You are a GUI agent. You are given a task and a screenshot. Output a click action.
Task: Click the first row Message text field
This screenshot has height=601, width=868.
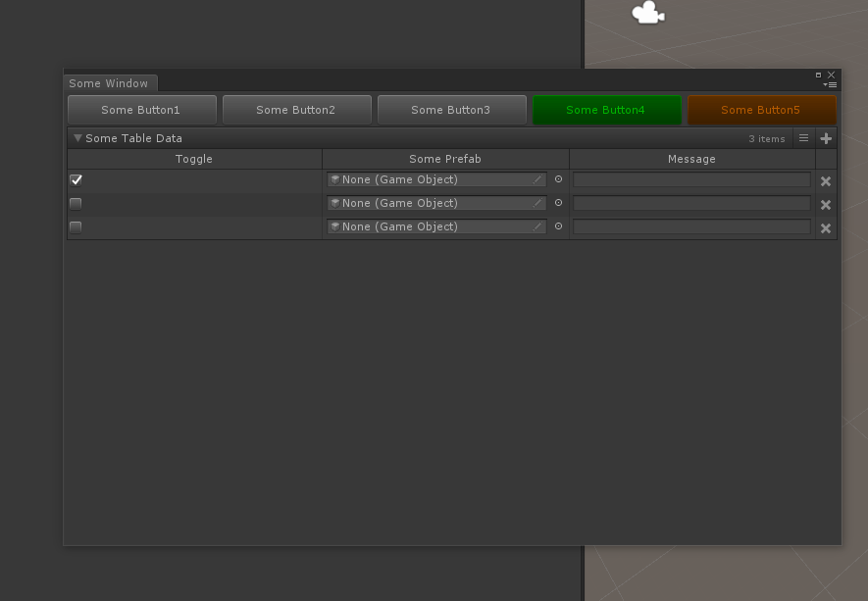[x=691, y=179]
